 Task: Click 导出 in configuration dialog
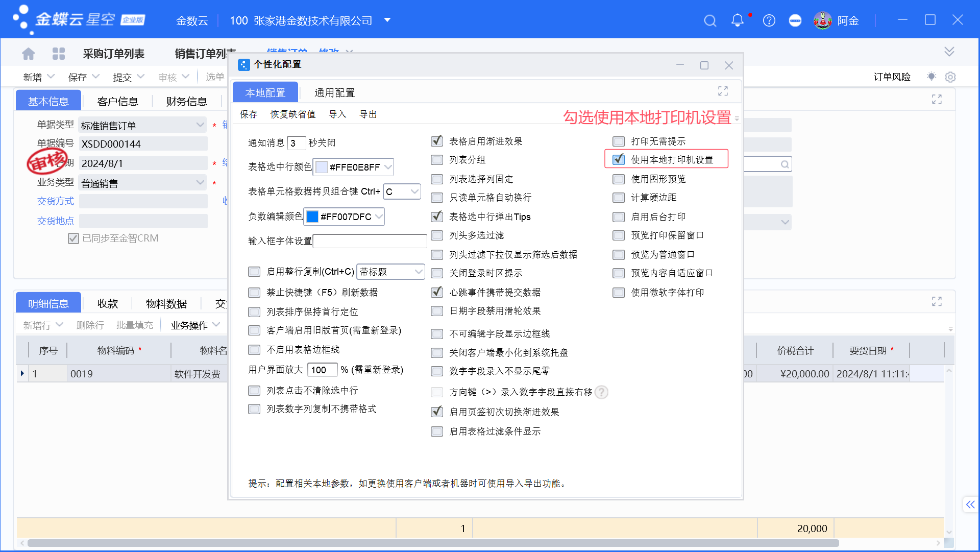coord(368,114)
